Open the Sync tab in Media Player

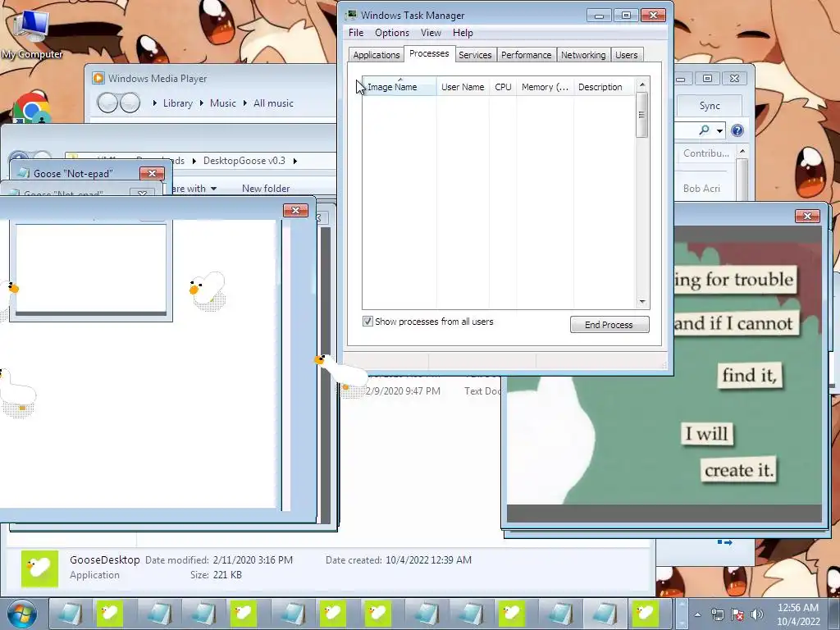(x=710, y=106)
